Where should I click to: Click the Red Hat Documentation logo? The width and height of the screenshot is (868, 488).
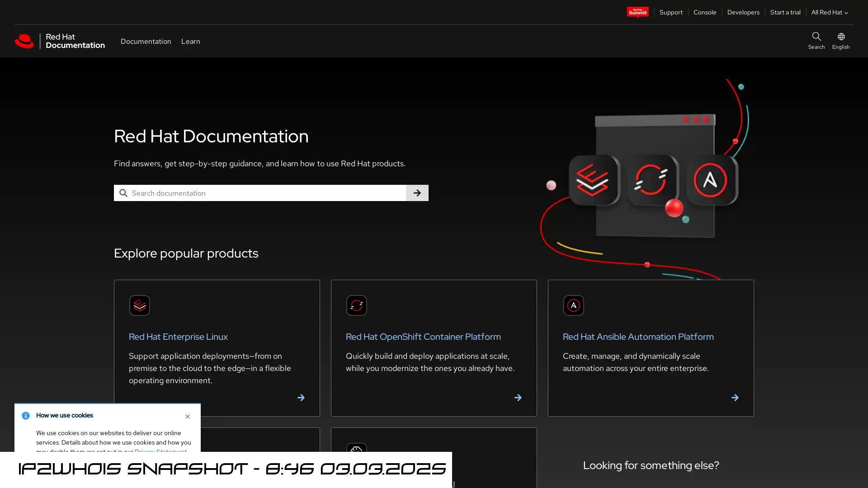(60, 41)
